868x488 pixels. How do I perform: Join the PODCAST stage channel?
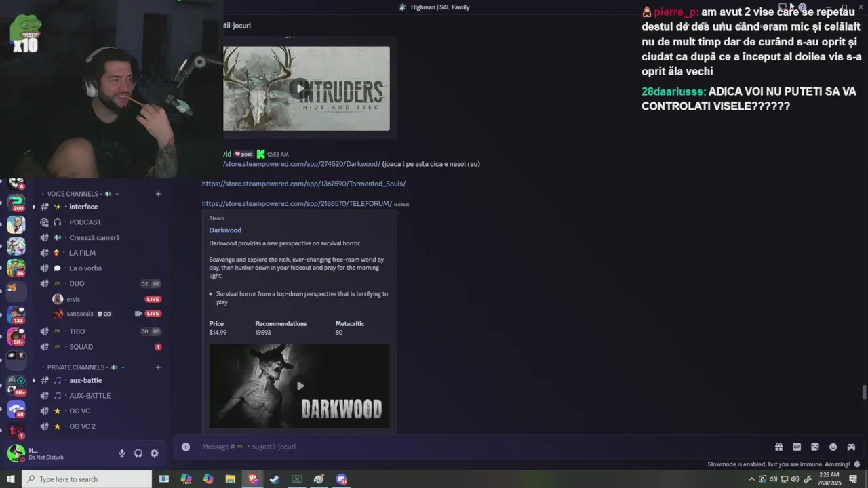[100, 222]
